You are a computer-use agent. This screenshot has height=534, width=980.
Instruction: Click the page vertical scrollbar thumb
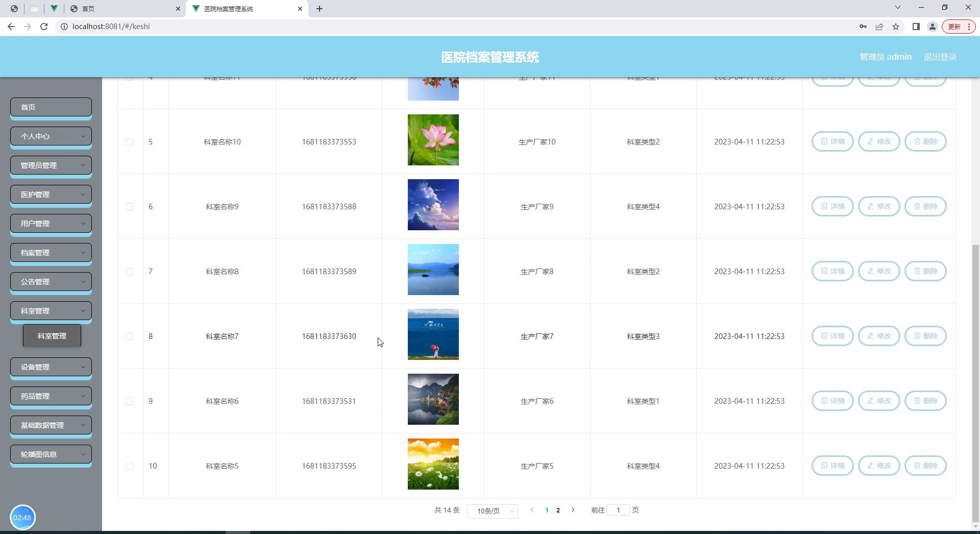click(976, 383)
